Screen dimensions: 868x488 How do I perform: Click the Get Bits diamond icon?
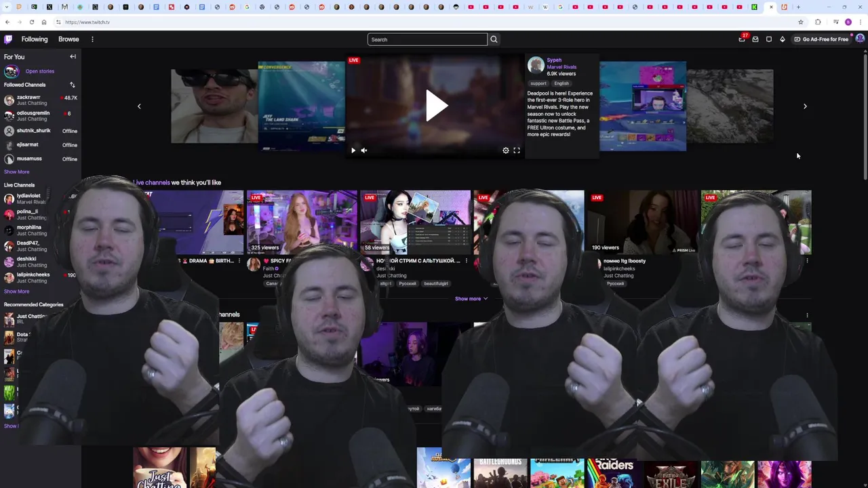point(783,39)
